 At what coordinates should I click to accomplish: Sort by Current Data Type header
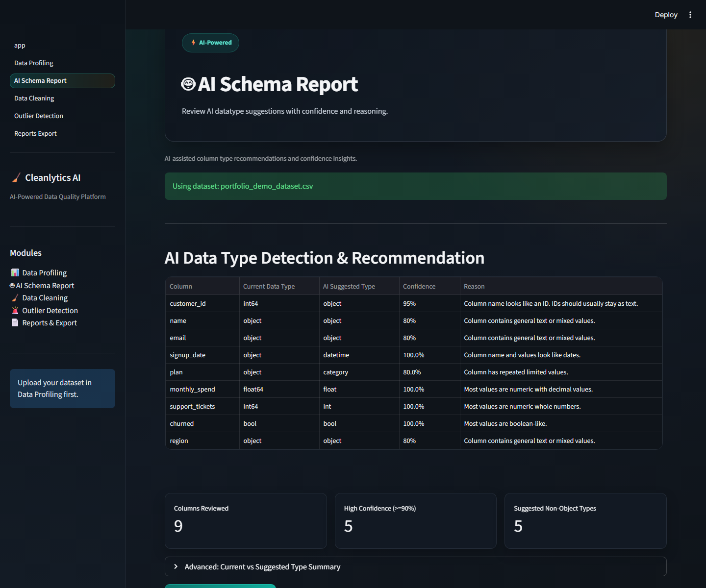tap(279, 286)
